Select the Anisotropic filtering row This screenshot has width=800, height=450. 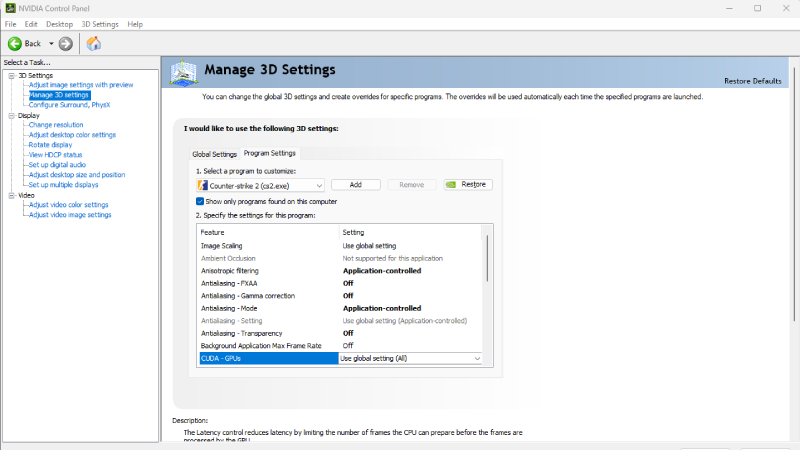pos(340,271)
